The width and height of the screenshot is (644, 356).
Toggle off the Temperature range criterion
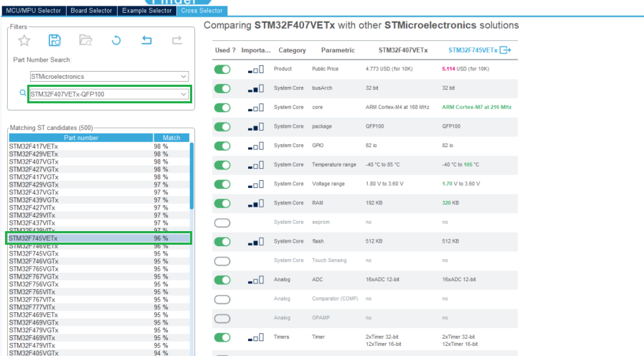pyautogui.click(x=222, y=165)
